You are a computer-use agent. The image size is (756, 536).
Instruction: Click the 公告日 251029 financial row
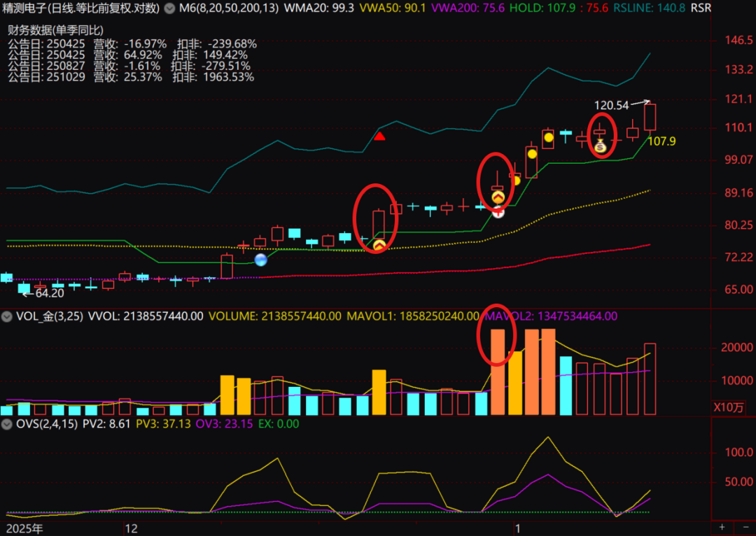[x=131, y=77]
